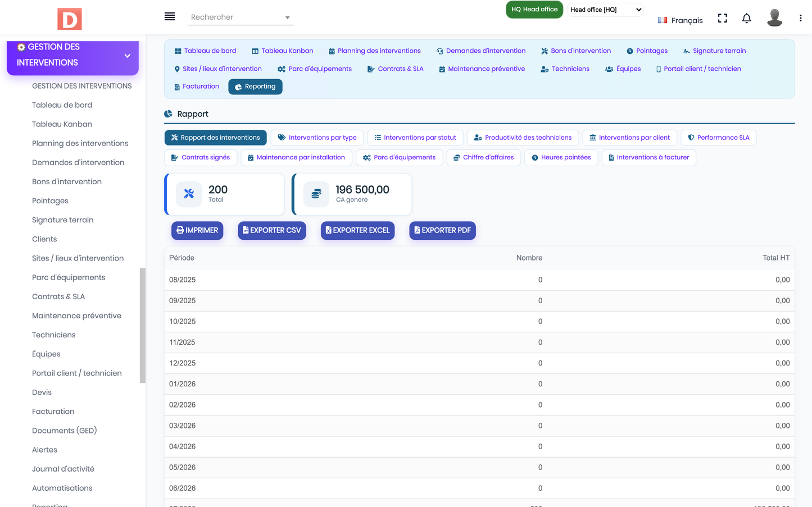The width and height of the screenshot is (812, 507).
Task: Open the vertical three-dots menu
Action: [x=800, y=19]
